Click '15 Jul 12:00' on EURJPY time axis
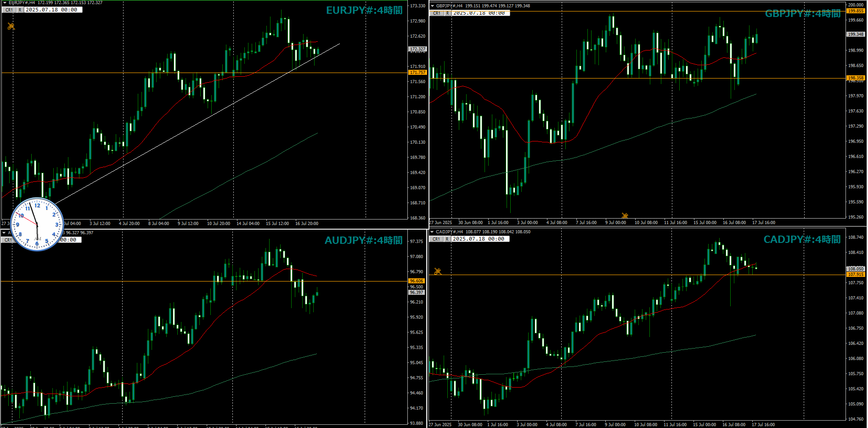The height and width of the screenshot is (428, 868). (277, 224)
